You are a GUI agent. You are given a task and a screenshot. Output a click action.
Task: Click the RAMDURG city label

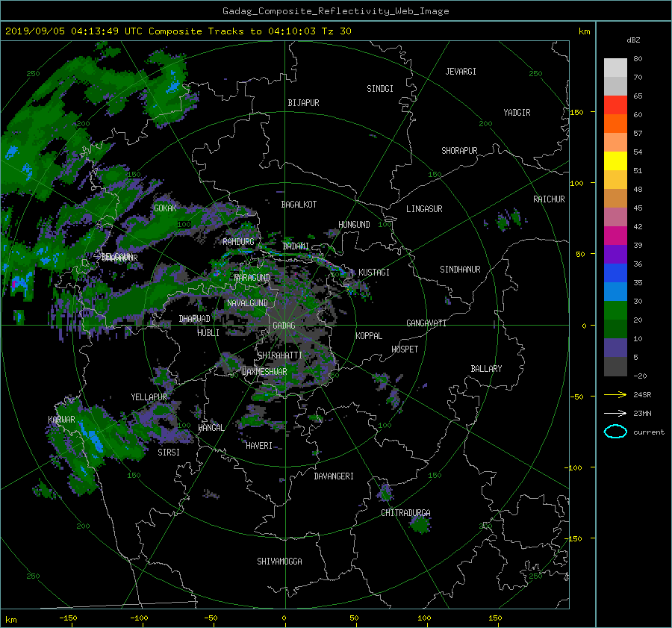coord(238,242)
